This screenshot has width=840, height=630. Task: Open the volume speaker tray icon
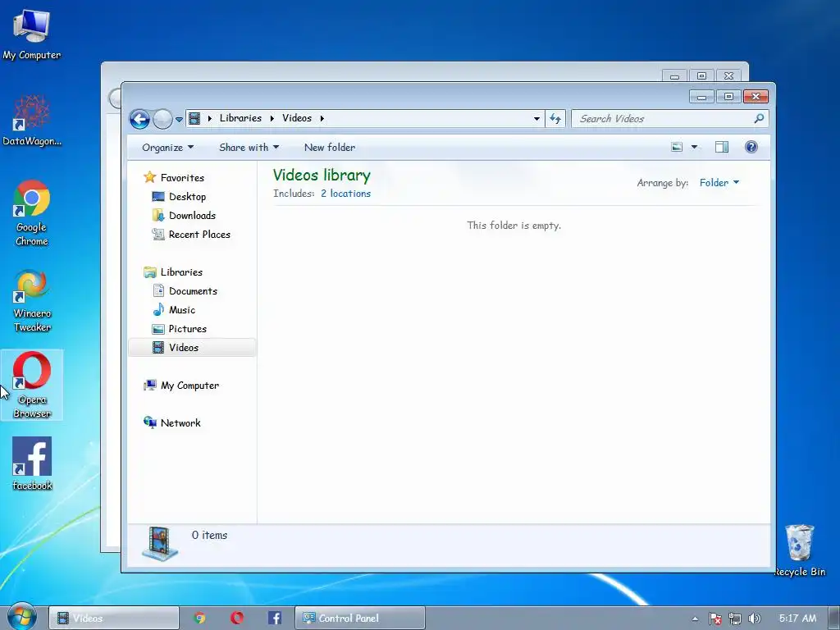point(754,619)
